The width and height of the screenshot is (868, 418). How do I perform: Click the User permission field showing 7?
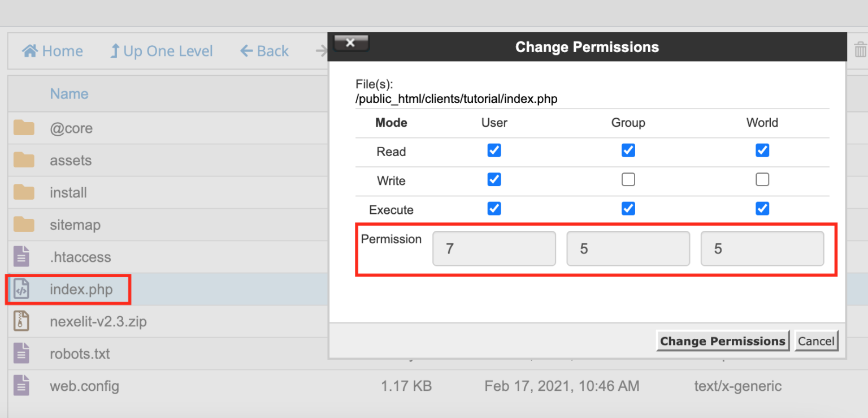coord(494,248)
